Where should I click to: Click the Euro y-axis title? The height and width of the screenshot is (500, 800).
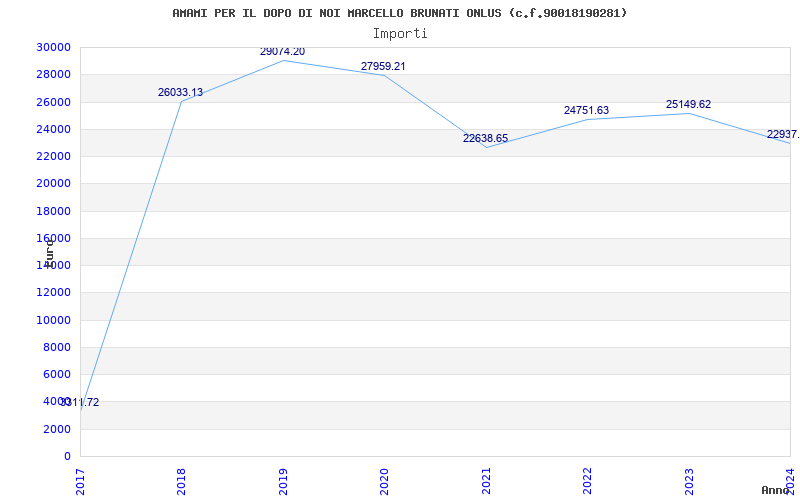pyautogui.click(x=49, y=253)
